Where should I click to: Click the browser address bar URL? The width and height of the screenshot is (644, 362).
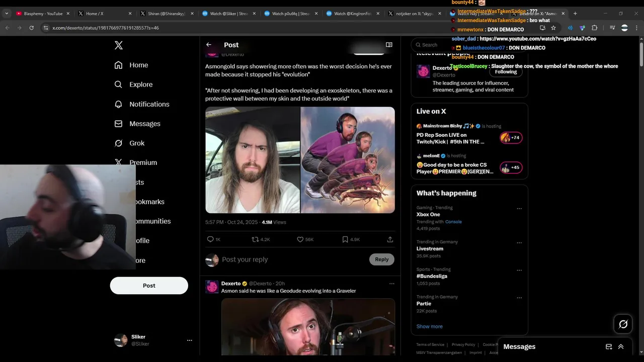(x=106, y=28)
